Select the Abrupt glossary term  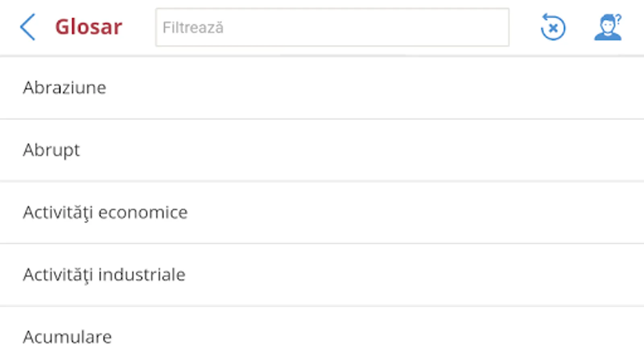tap(52, 150)
